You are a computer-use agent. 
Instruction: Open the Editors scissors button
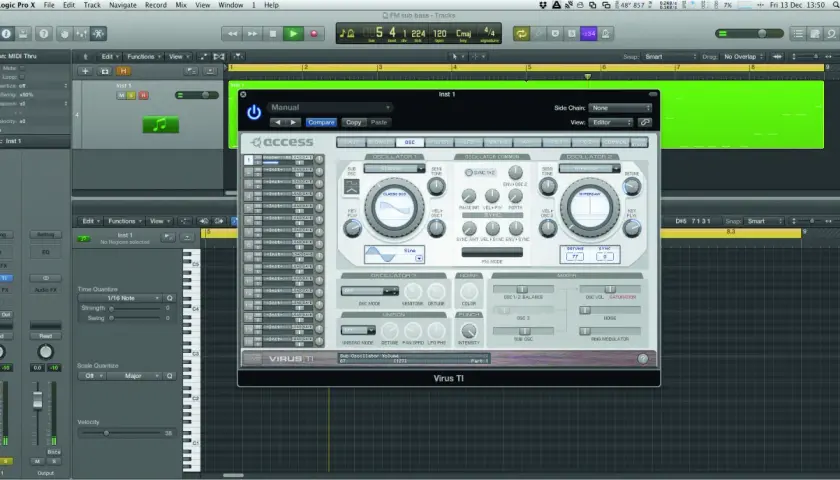click(x=98, y=34)
